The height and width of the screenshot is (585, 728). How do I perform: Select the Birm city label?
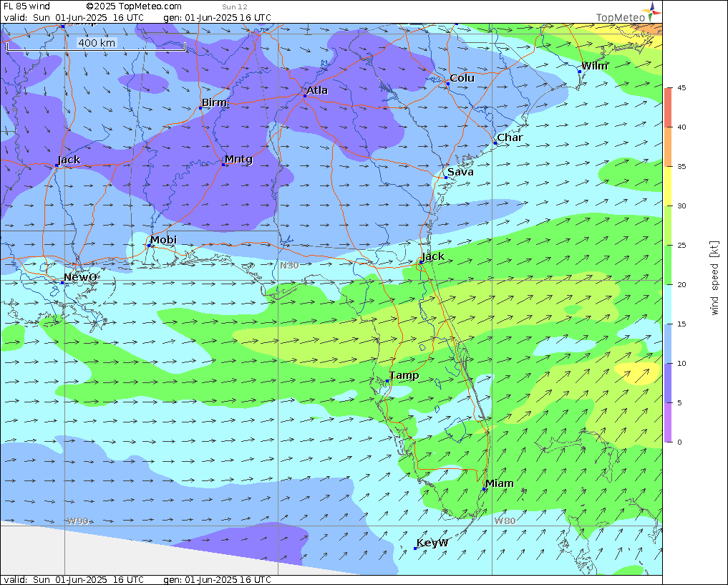215,102
